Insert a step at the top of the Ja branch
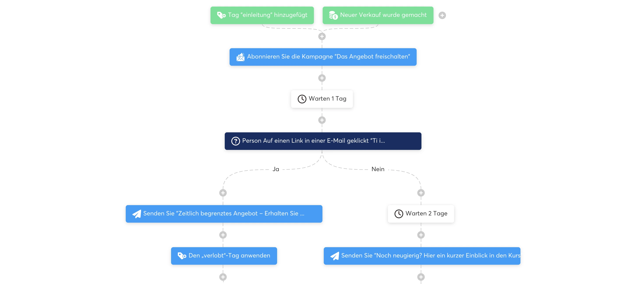The height and width of the screenshot is (284, 644). (223, 193)
